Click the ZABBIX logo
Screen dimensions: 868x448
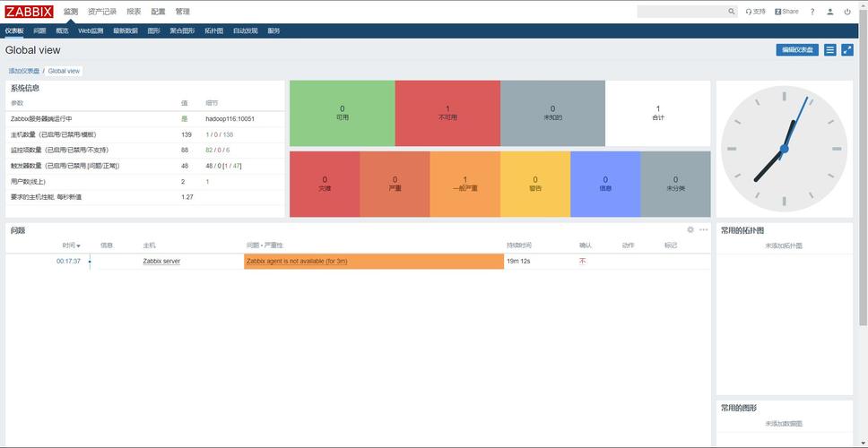pyautogui.click(x=30, y=12)
